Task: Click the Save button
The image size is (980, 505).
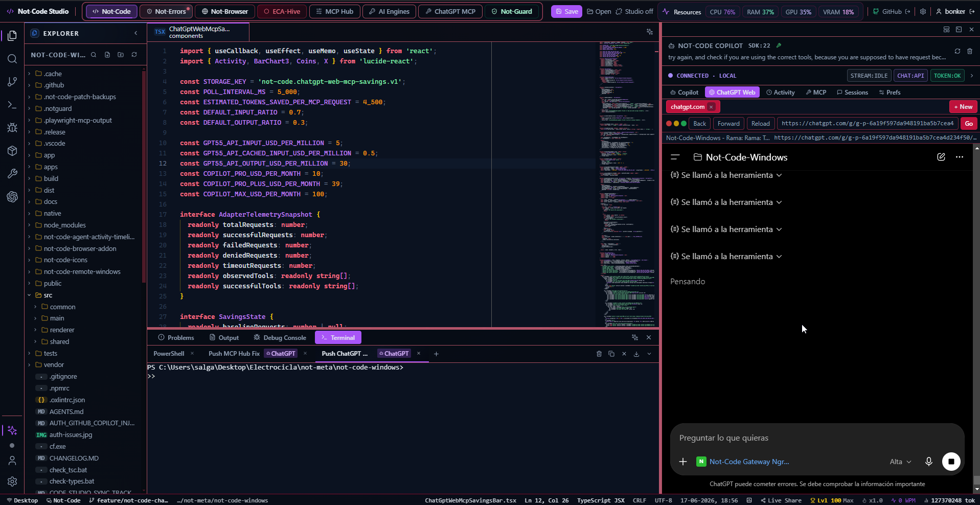Action: 566,11
